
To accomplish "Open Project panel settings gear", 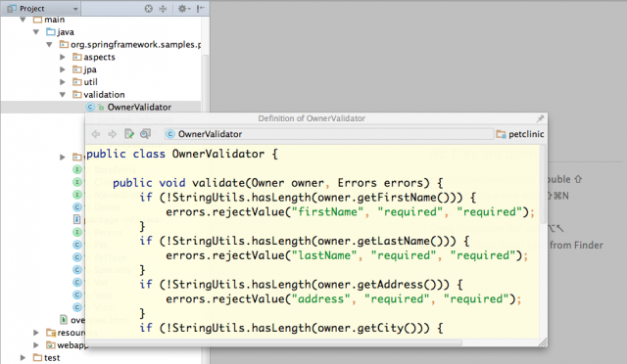I will pyautogui.click(x=183, y=9).
